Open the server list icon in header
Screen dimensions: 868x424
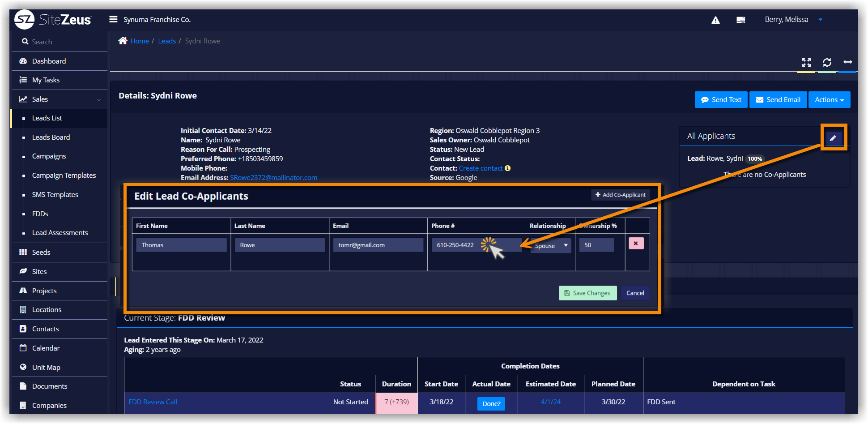pyautogui.click(x=740, y=20)
